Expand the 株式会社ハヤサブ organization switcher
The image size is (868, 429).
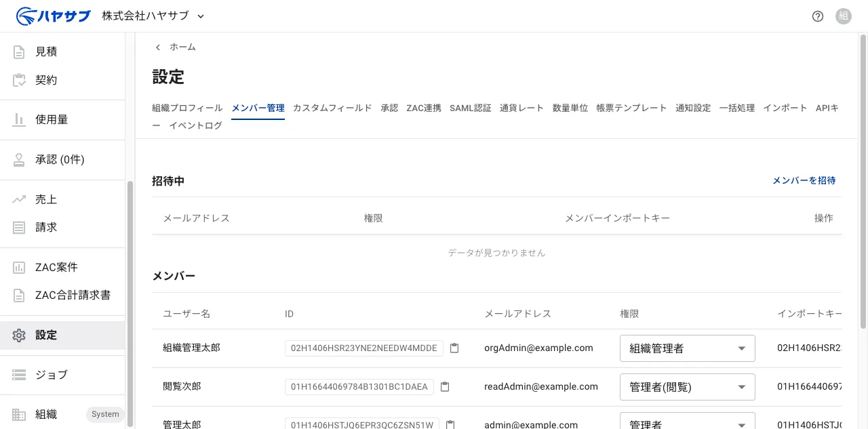pyautogui.click(x=200, y=16)
